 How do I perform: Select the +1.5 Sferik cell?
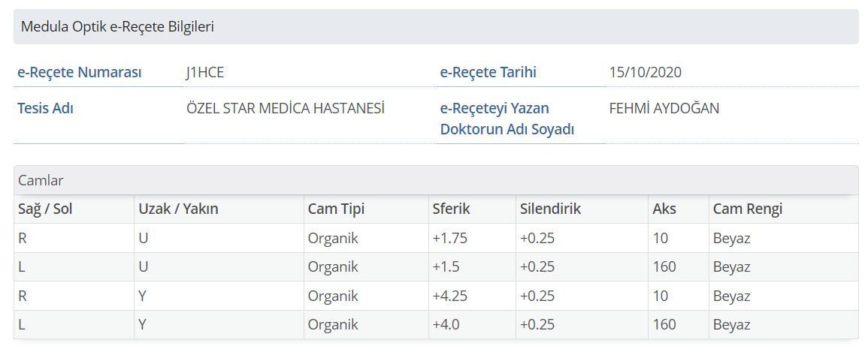446,267
